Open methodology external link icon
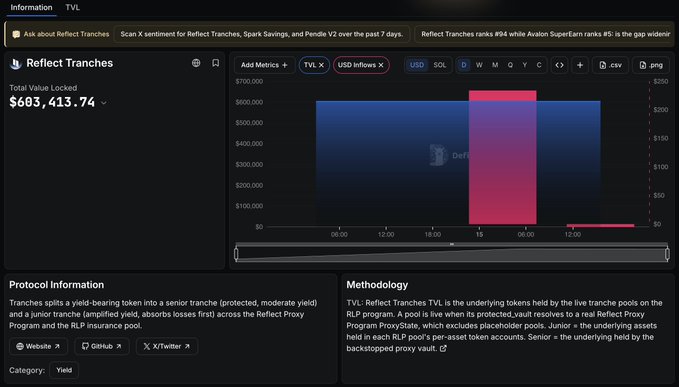Viewport: 679px width, 387px height. pyautogui.click(x=443, y=348)
